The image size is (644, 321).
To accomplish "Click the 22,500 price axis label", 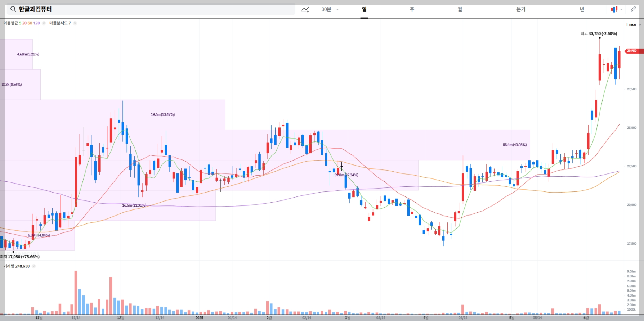I will tap(632, 166).
